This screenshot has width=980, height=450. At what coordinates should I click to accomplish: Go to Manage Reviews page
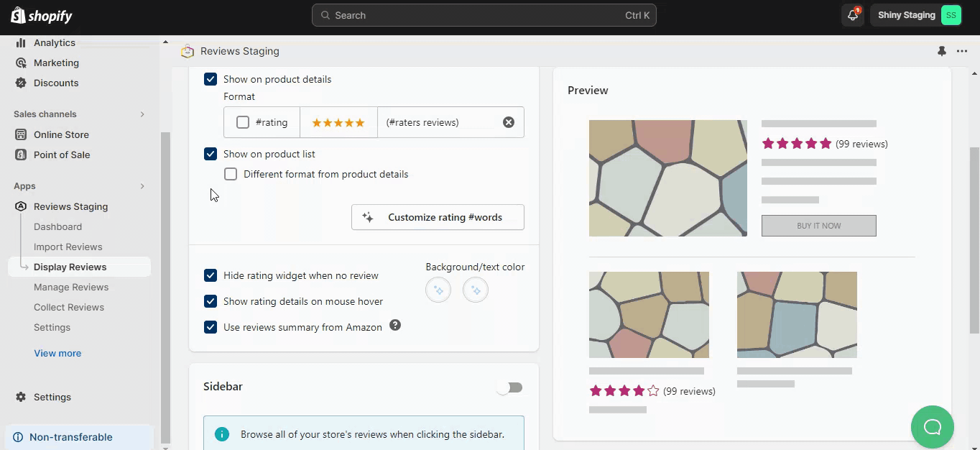[71, 287]
